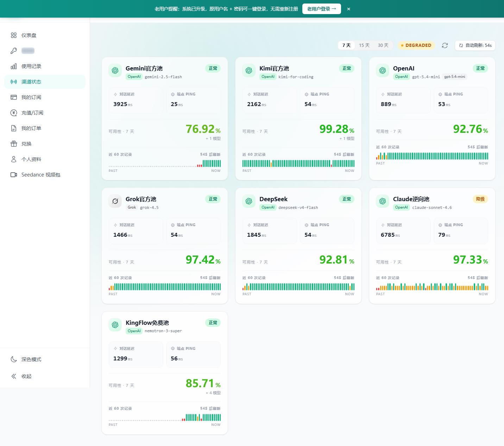Toggle the 自动刷新 54s auto-refresh button

point(475,45)
